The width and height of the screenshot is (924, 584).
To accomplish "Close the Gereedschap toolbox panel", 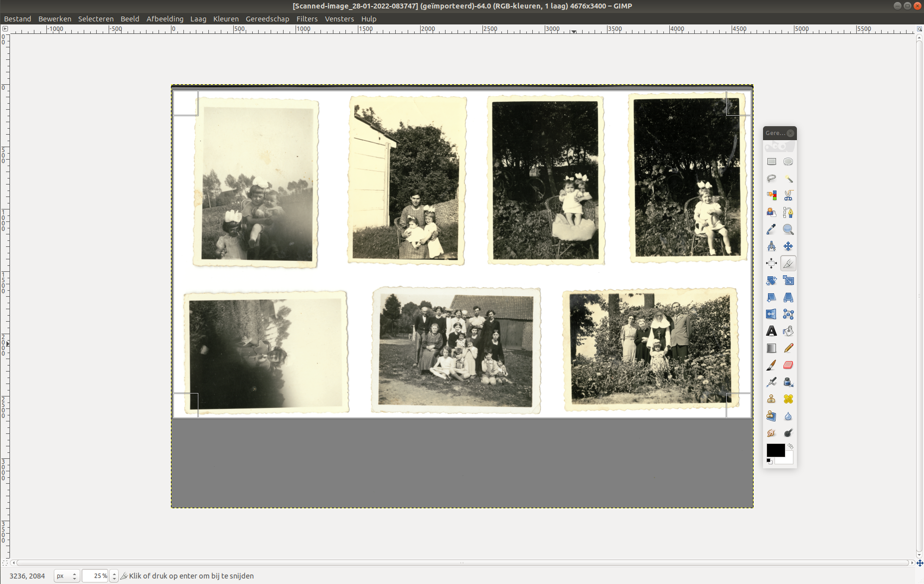I will click(x=790, y=133).
